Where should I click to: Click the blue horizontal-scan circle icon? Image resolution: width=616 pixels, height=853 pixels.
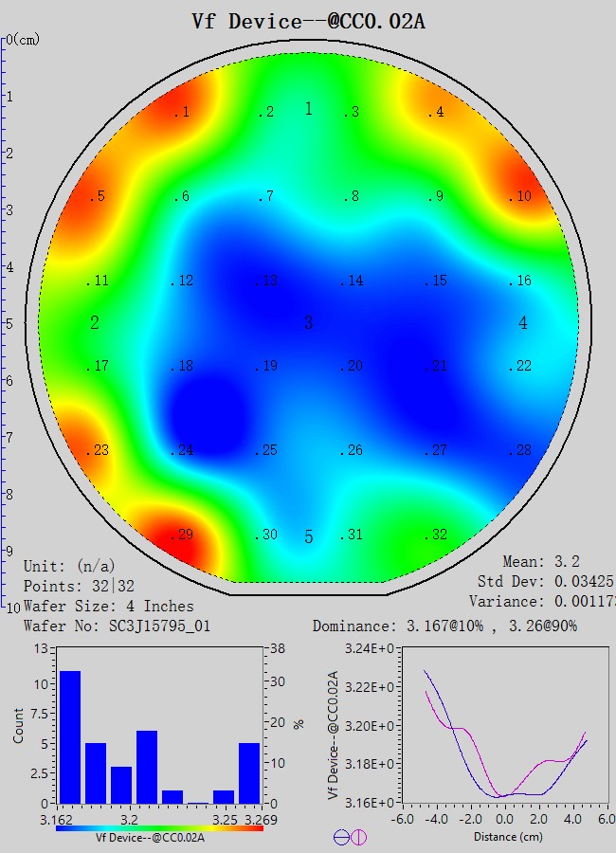[x=341, y=837]
